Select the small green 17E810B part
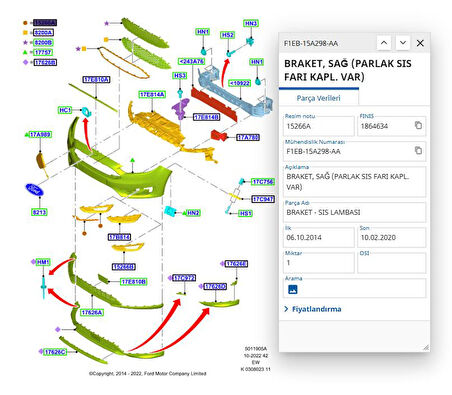452x395 pixels. click(103, 278)
